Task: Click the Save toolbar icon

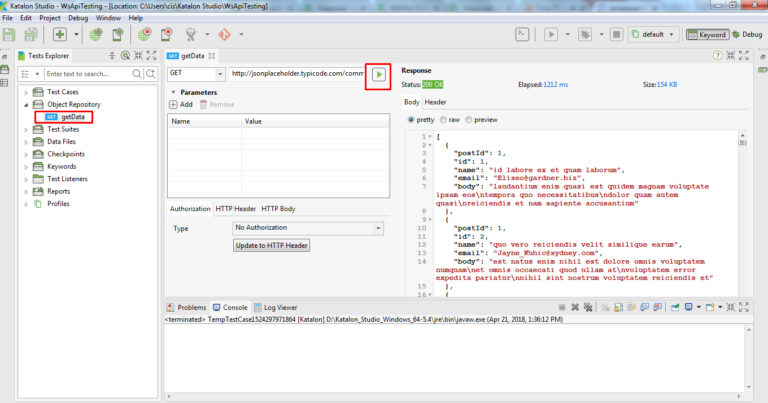Action: [x=9, y=34]
